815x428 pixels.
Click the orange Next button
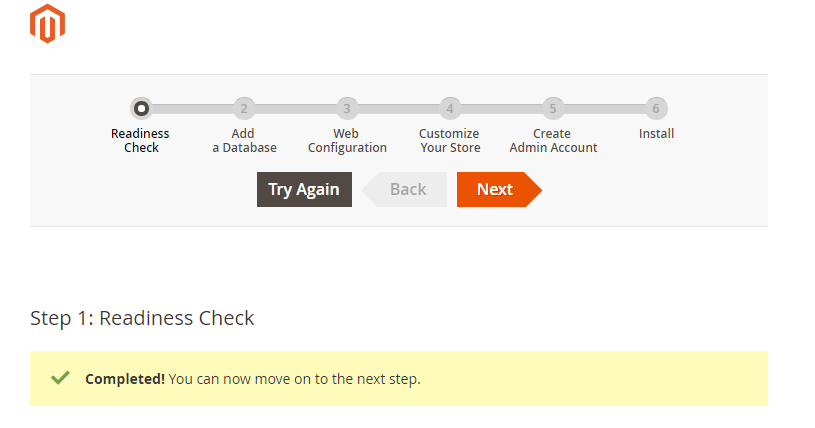[497, 189]
